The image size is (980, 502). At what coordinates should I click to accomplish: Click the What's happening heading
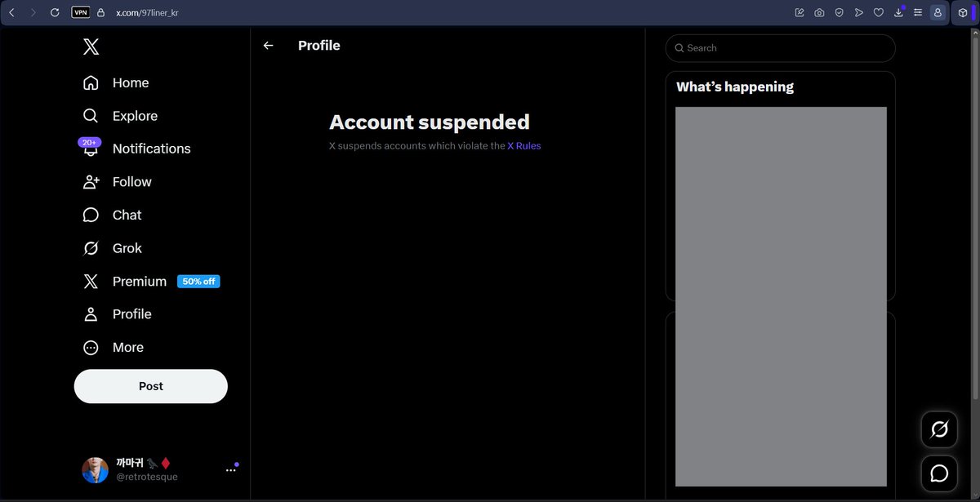pyautogui.click(x=735, y=87)
